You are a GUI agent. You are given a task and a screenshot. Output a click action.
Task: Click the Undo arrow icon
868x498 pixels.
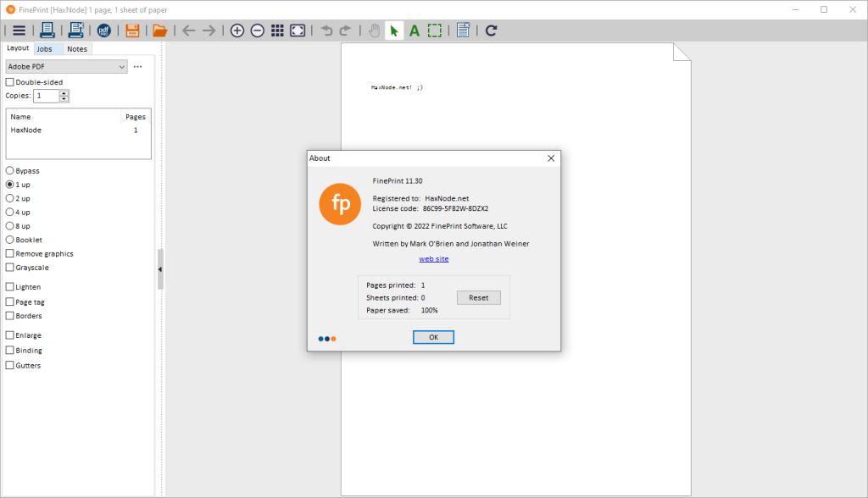326,31
